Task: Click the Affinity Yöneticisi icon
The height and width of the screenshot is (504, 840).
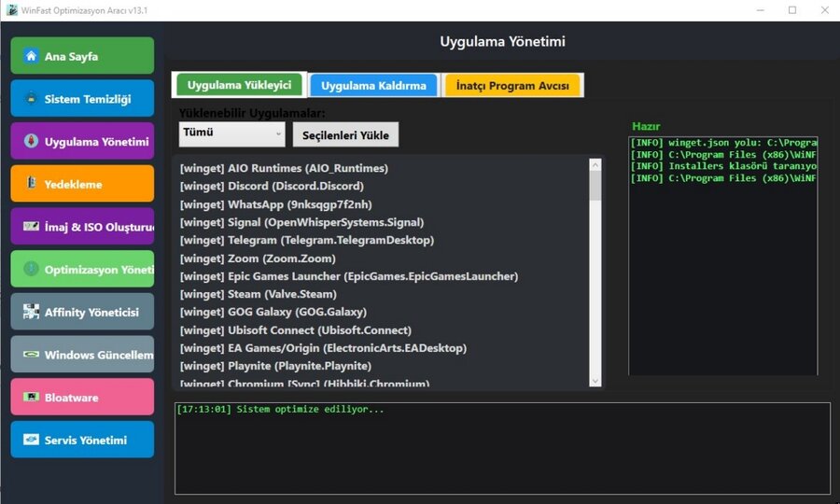Action: [31, 311]
